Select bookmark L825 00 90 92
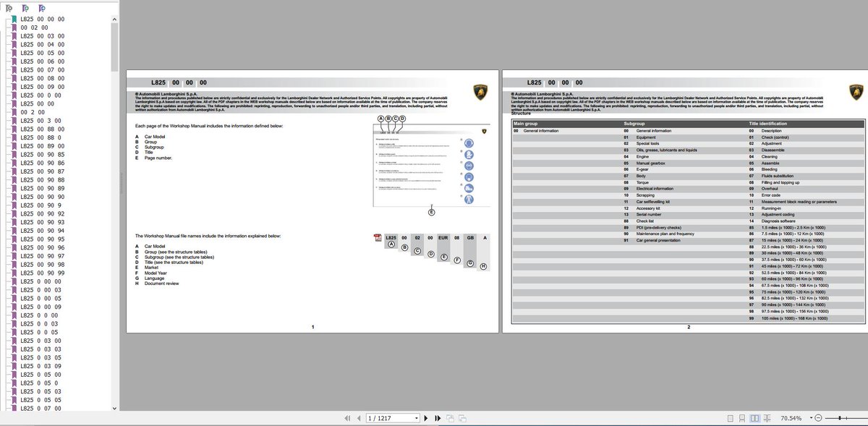The image size is (868, 426). 42,213
